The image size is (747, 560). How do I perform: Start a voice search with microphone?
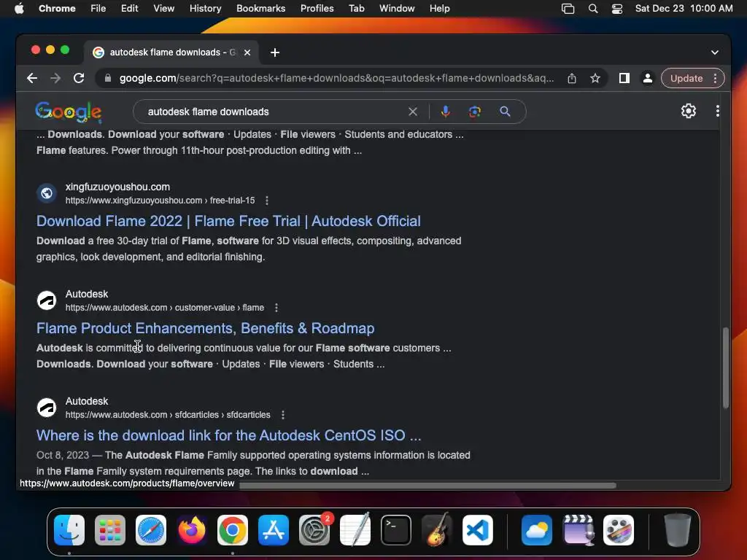(446, 112)
